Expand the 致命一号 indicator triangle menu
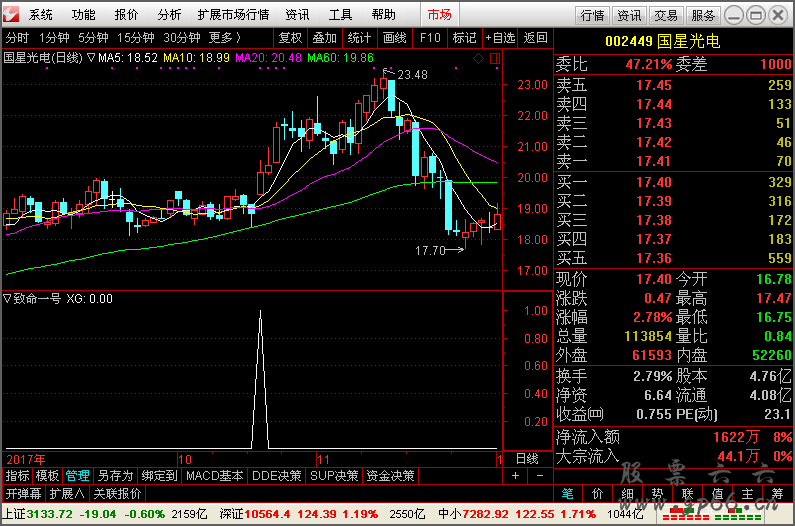795x526 pixels. 8,298
